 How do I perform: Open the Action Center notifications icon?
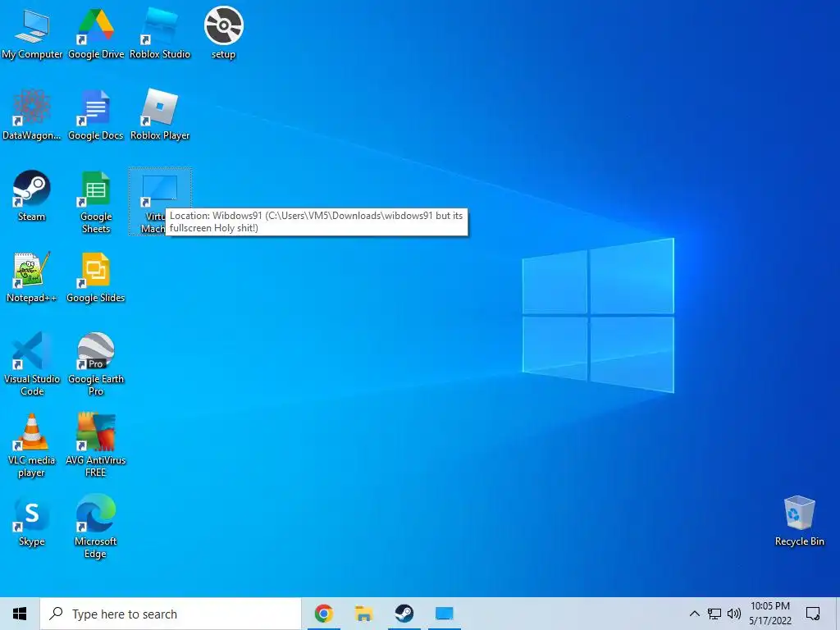coord(813,614)
